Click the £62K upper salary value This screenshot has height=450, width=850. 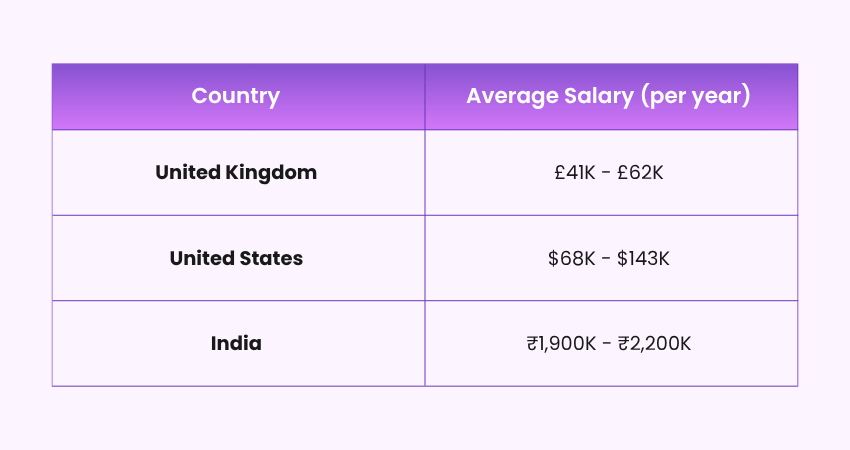(643, 172)
